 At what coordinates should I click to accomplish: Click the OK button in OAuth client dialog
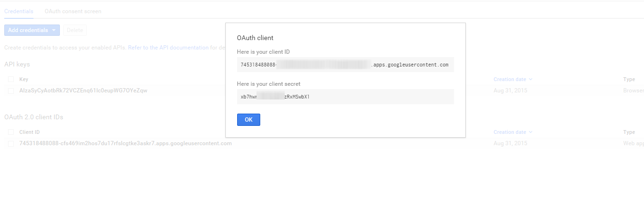[x=248, y=120]
